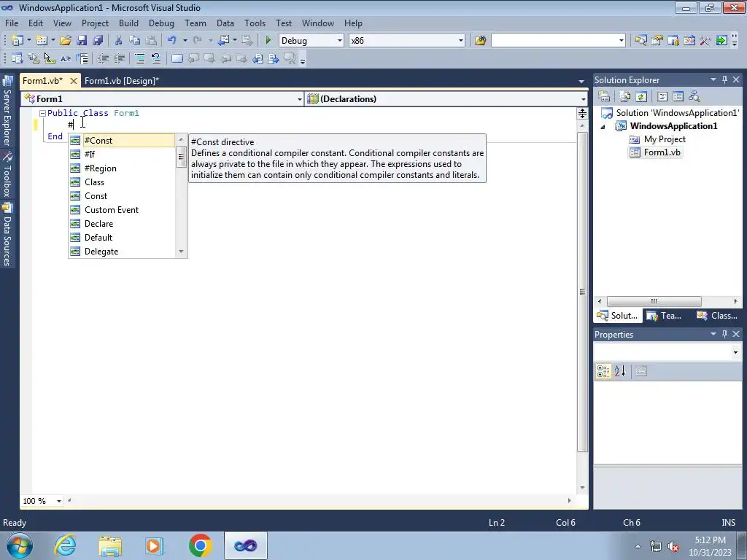The width and height of the screenshot is (747, 560).
Task: Toggle bookmark on the current line icon
Action: 177,58
